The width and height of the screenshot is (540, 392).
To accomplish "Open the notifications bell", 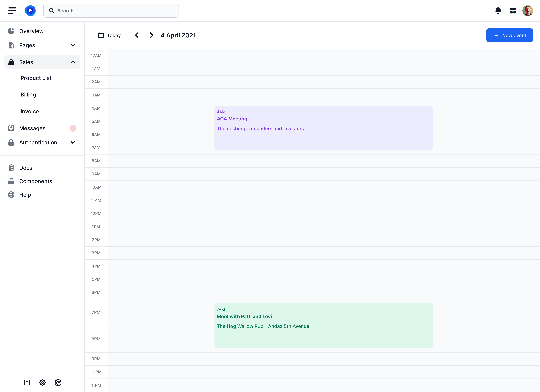I will pyautogui.click(x=498, y=10).
